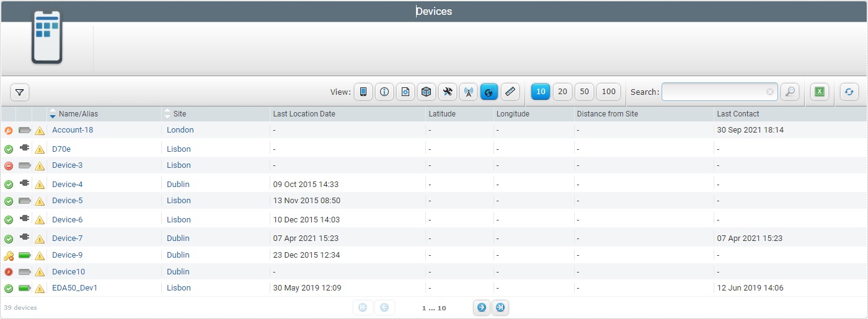Click the status icon for Account-18
This screenshot has width=868, height=319.
click(x=9, y=130)
